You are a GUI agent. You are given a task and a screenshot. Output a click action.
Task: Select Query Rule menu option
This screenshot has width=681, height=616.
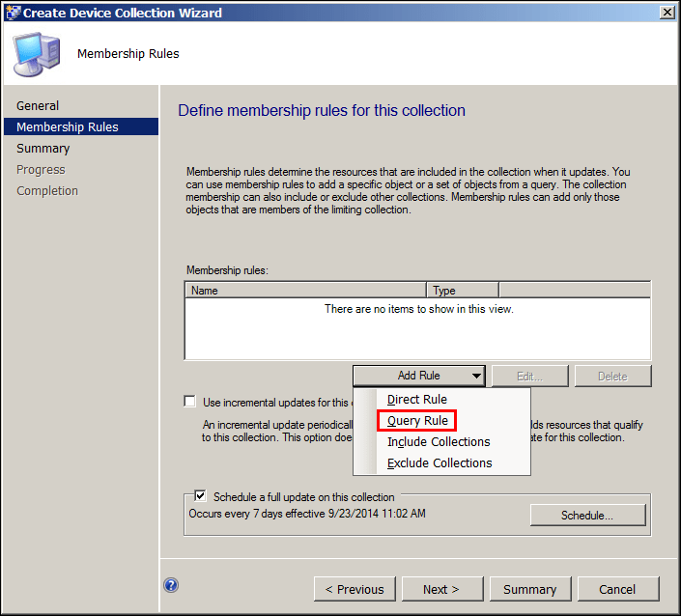[x=417, y=421]
